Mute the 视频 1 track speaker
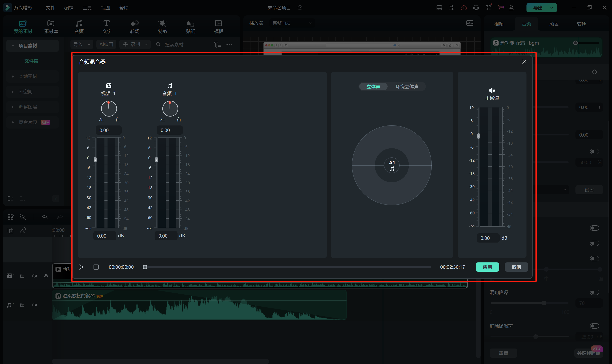612x364 pixels. (34, 276)
